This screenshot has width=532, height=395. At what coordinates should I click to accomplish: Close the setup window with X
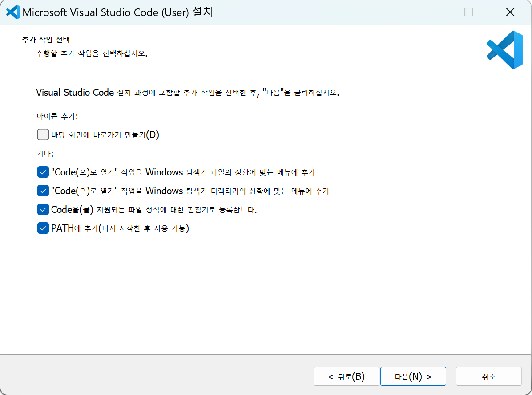[x=510, y=12]
